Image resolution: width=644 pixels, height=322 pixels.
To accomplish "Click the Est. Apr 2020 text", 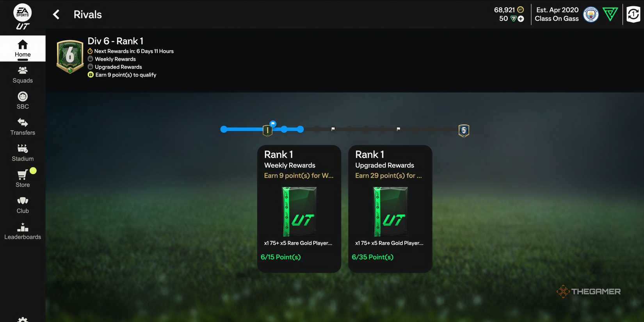I will [557, 10].
